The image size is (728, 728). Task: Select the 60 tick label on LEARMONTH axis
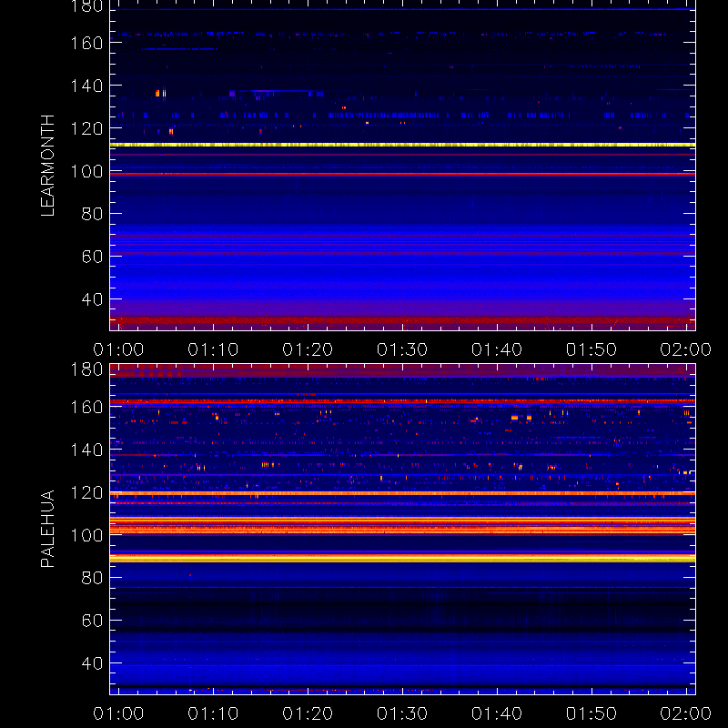92,257
